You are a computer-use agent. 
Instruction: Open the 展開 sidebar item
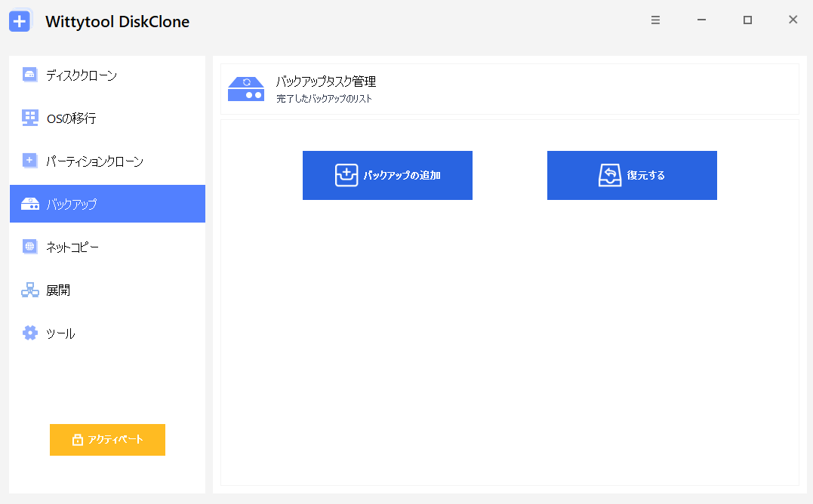pyautogui.click(x=107, y=290)
